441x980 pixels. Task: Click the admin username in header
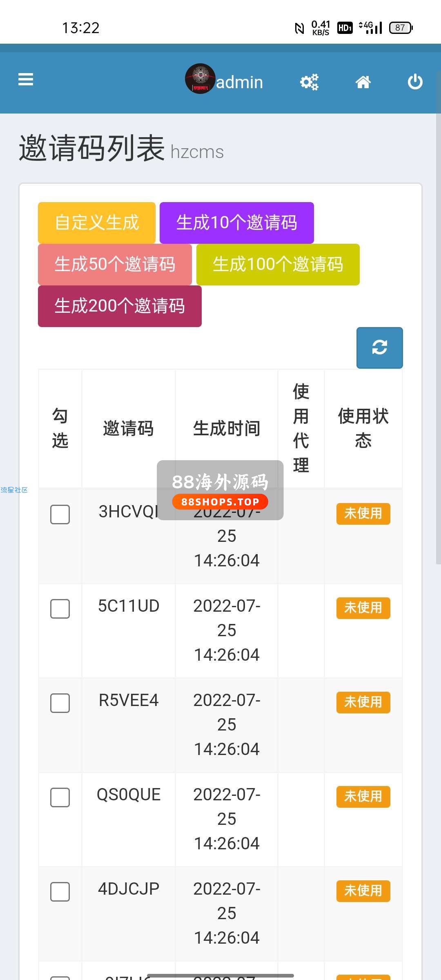pyautogui.click(x=240, y=82)
